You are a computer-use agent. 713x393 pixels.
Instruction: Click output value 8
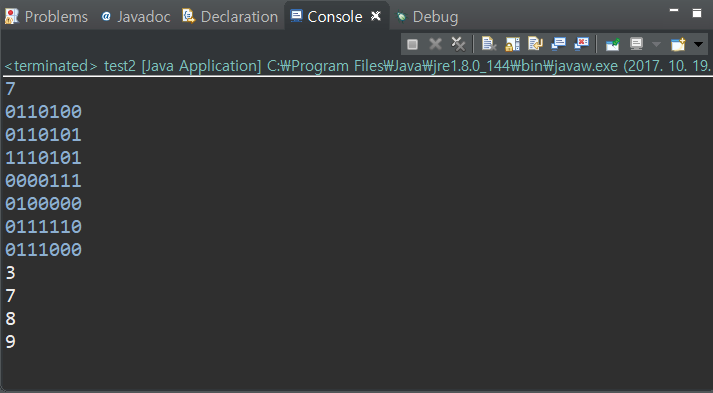10,319
